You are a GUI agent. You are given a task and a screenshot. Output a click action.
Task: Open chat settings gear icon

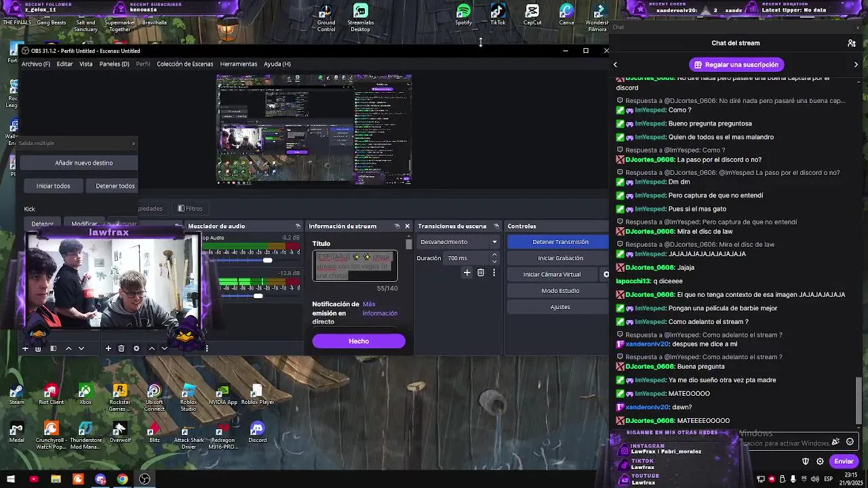tap(820, 462)
